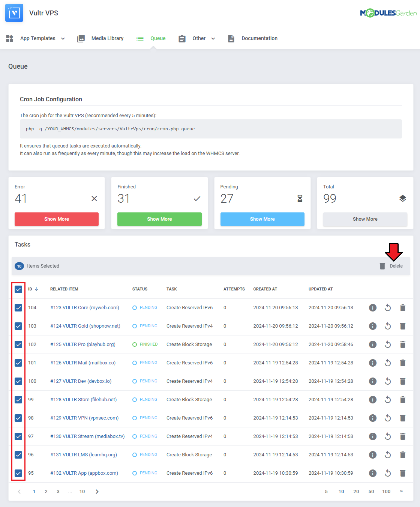Viewport: 420px width, 507px height.
Task: Rerun task 95
Action: 388,473
